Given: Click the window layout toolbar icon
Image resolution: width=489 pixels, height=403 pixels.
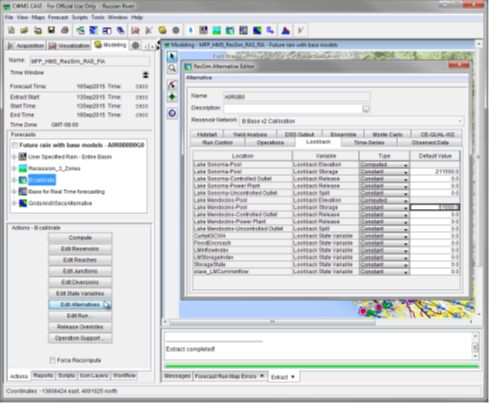Looking at the screenshot, I should tap(107, 30).
